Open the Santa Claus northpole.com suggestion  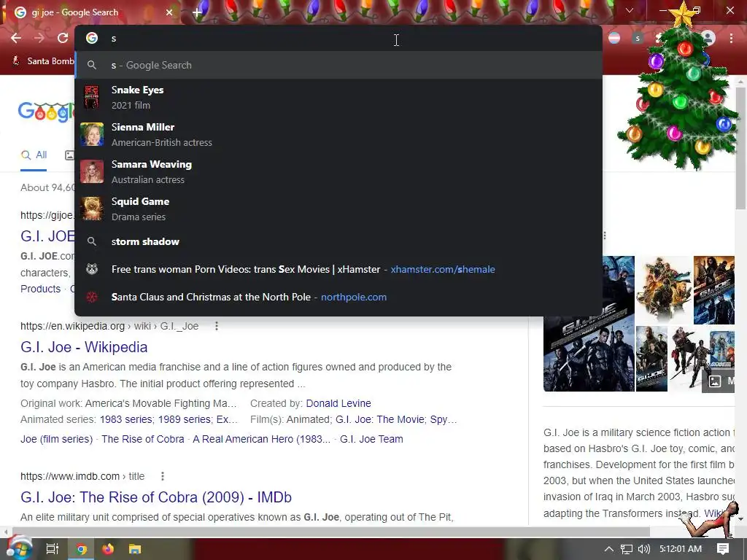338,297
